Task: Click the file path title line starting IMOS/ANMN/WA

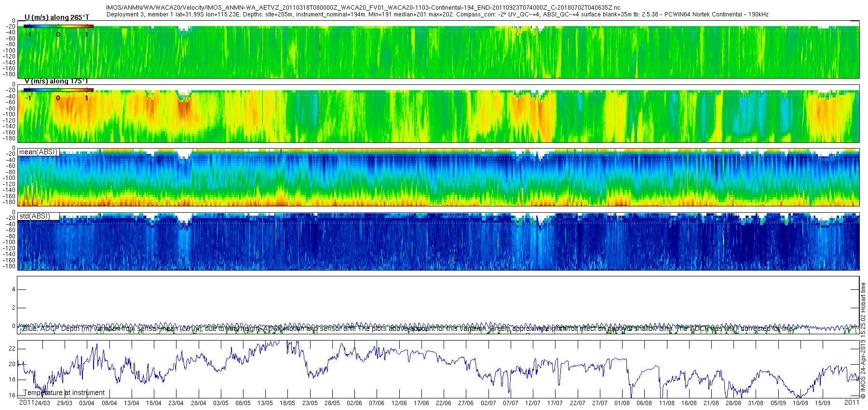Action: [363, 8]
